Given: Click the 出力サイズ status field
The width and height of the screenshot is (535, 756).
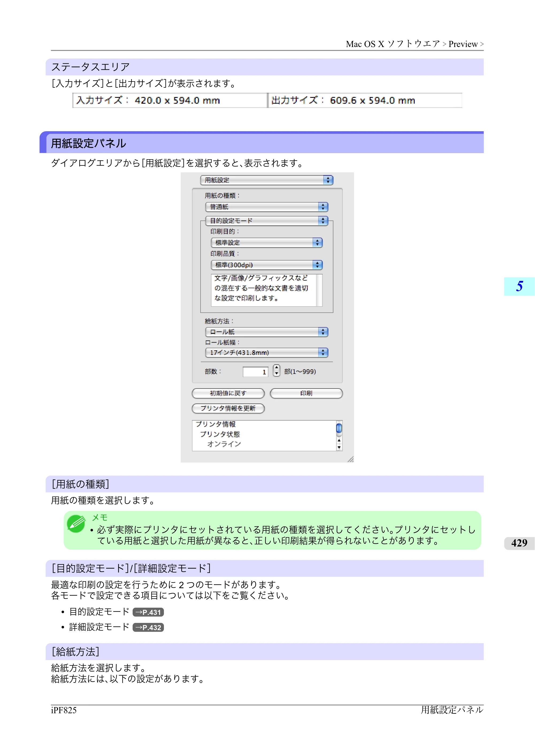Looking at the screenshot, I should coord(365,100).
